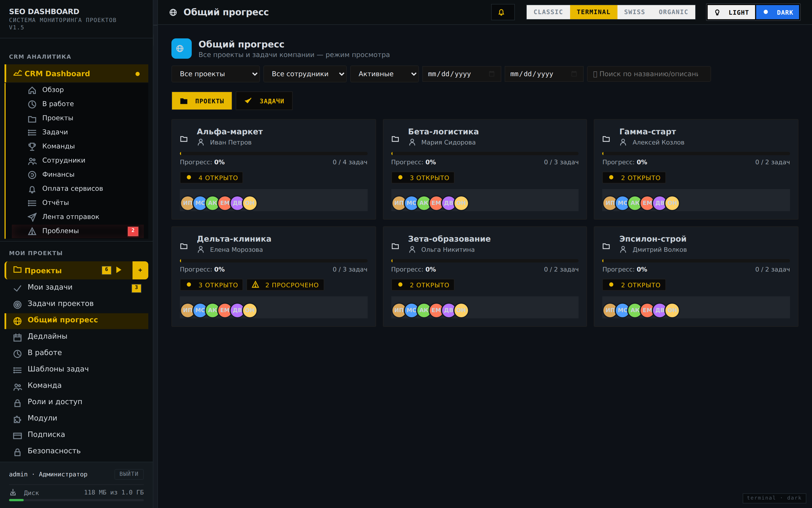This screenshot has height=508, width=812.
Task: Open Дедлайны calendar item
Action: pos(76,336)
